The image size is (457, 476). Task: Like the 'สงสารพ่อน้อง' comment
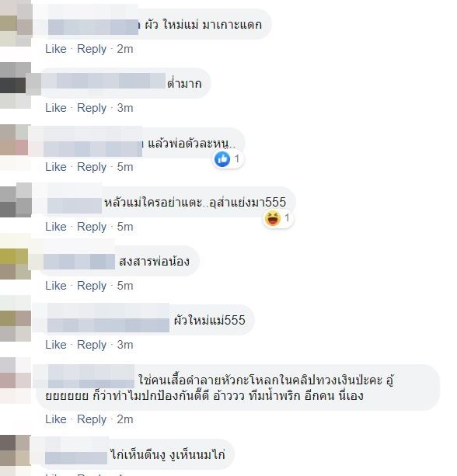[x=56, y=285]
